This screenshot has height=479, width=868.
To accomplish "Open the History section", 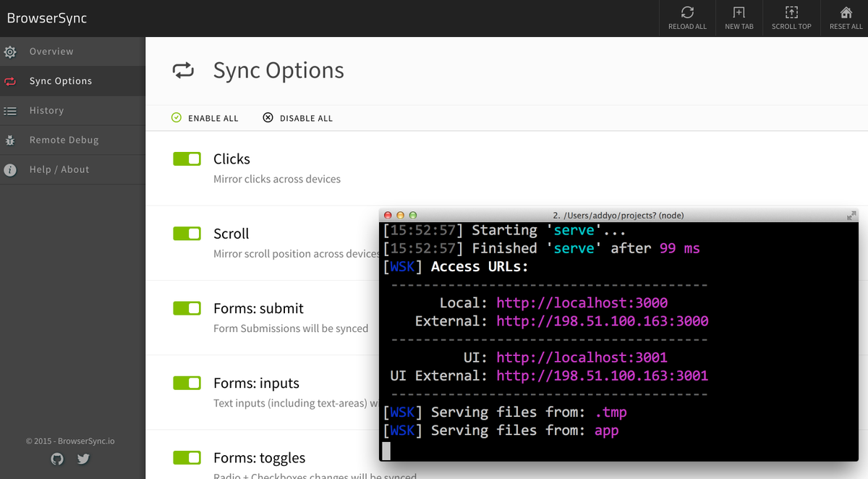I will point(72,111).
